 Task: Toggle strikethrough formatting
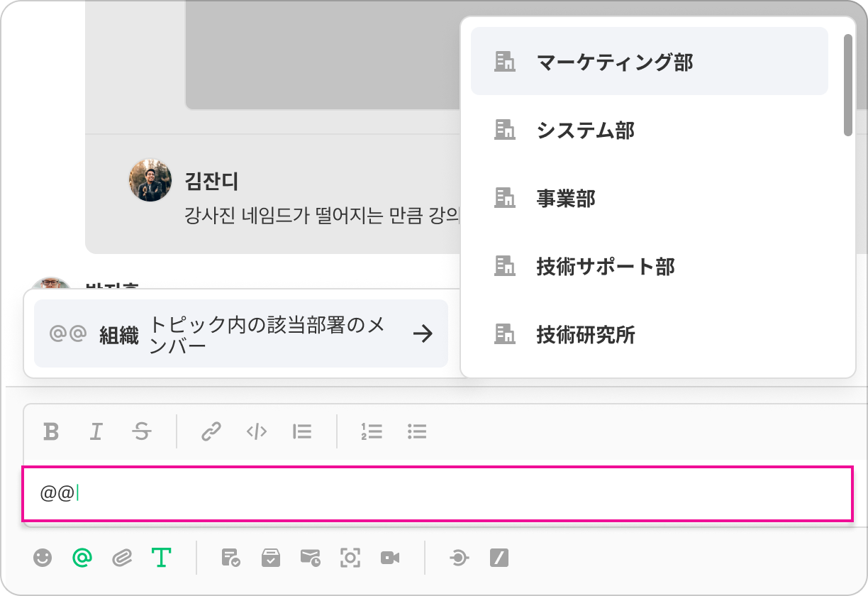tap(142, 431)
